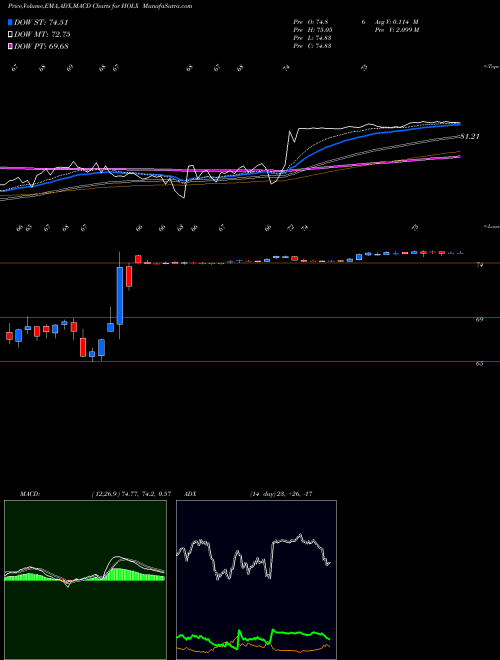Click the 'Avg V: 0.114 M' value
Image resolution: width=500 pixels, height=660 pixels.
[396, 21]
